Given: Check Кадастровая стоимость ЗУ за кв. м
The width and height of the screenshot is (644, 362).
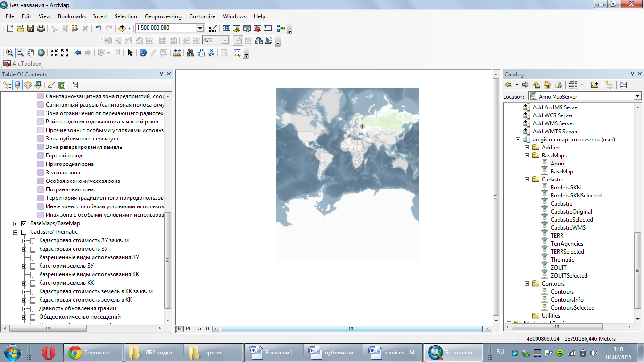Looking at the screenshot, I should [x=33, y=240].
